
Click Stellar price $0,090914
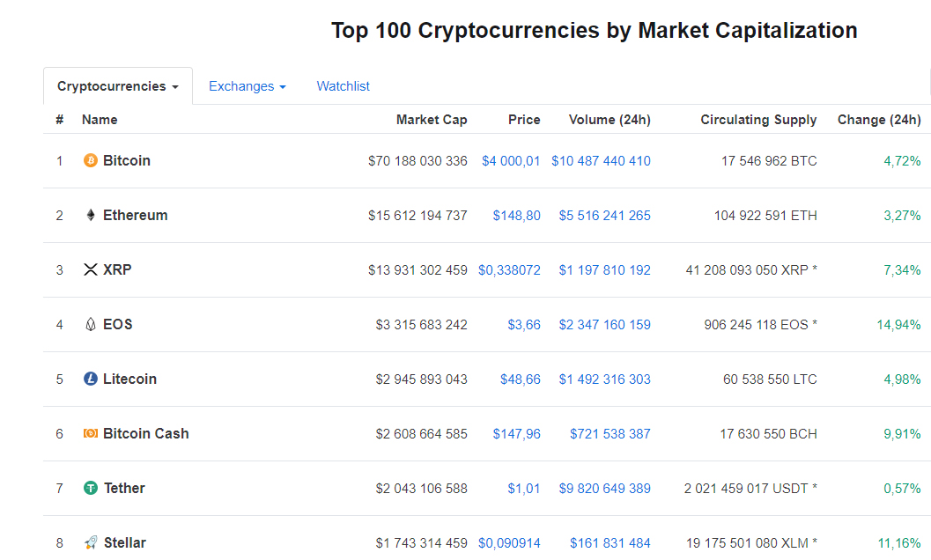(509, 542)
